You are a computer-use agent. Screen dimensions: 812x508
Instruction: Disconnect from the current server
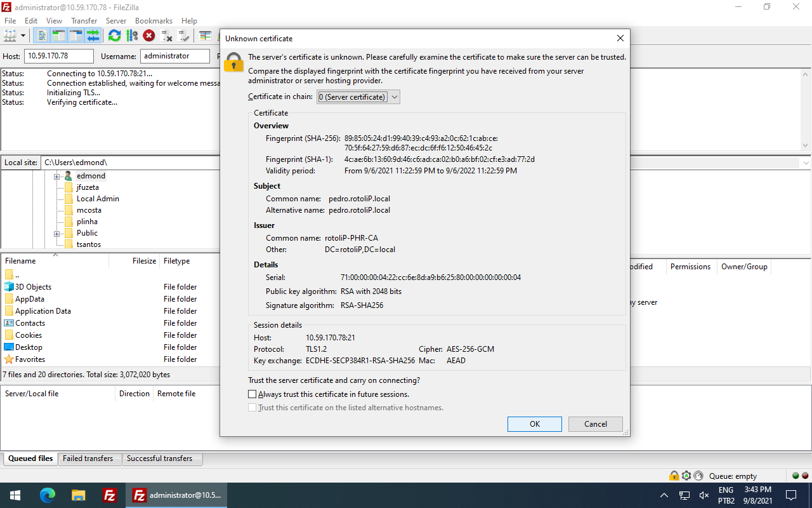click(166, 36)
